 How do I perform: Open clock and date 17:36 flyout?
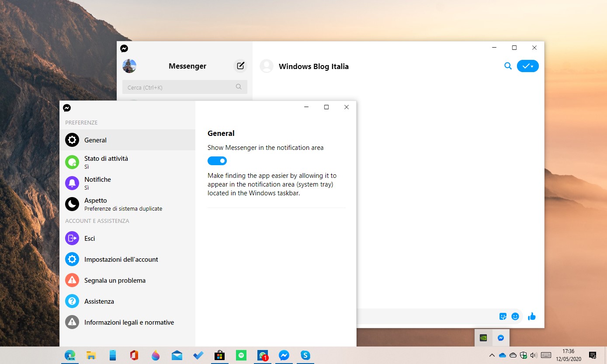[x=568, y=355]
